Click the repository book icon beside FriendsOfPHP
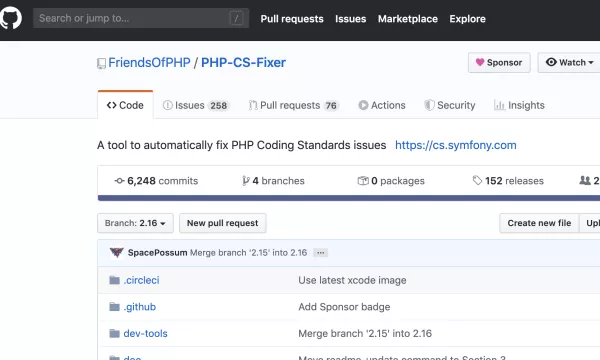The width and height of the screenshot is (600, 360). pos(101,64)
